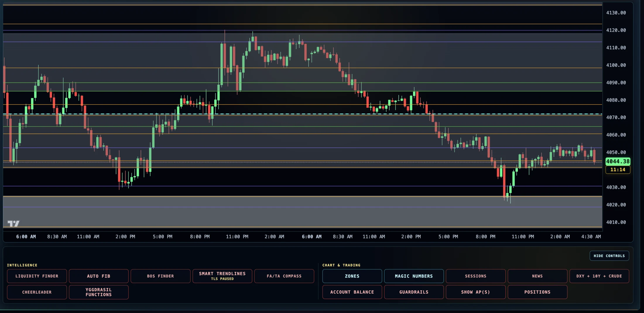This screenshot has height=313, width=644.
Task: Click the 4070.00 price axis label
Action: click(616, 117)
